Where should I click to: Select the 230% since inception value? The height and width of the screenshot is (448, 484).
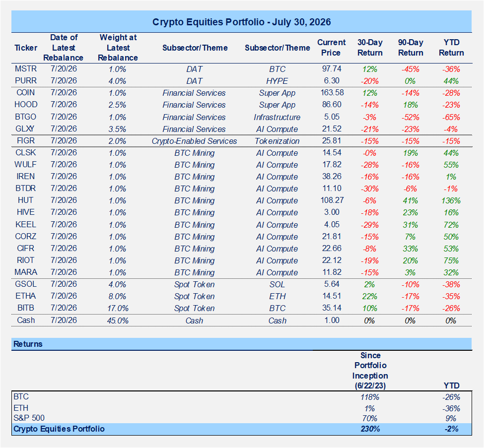tap(370, 429)
